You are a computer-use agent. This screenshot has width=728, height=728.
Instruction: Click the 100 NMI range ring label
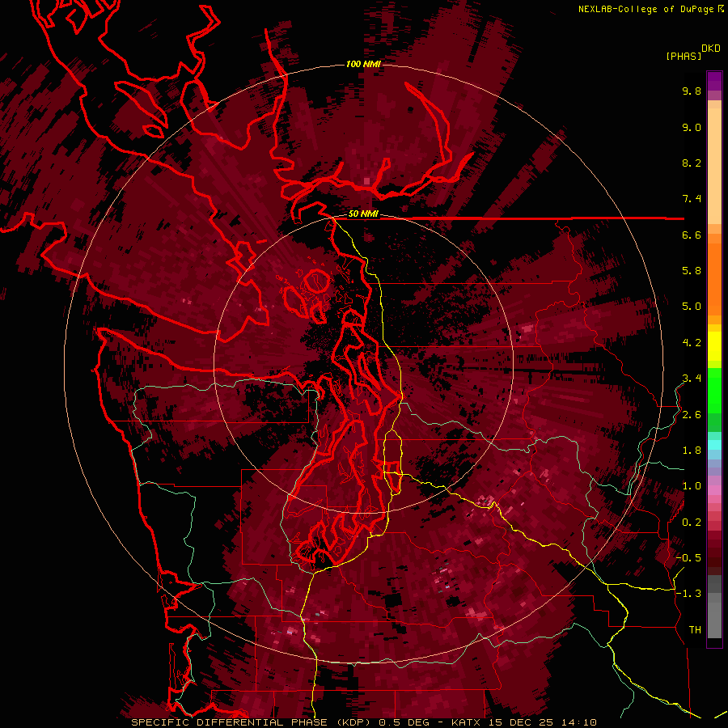pyautogui.click(x=363, y=64)
